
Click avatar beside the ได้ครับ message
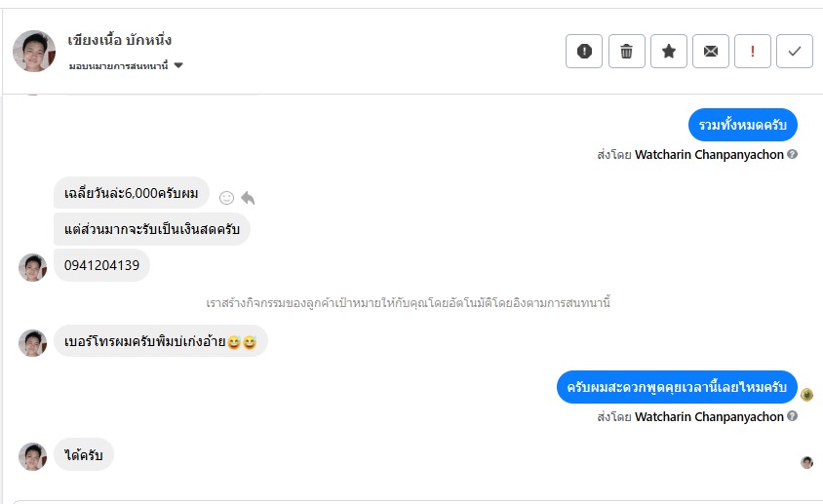[x=33, y=456]
